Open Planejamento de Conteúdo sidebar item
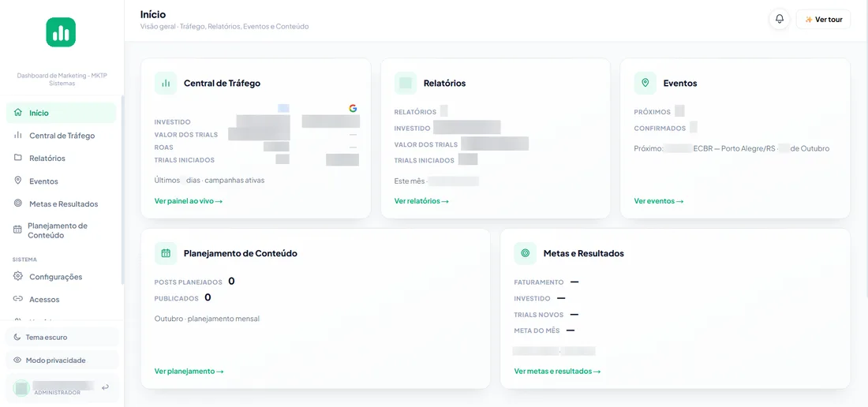 coord(61,230)
